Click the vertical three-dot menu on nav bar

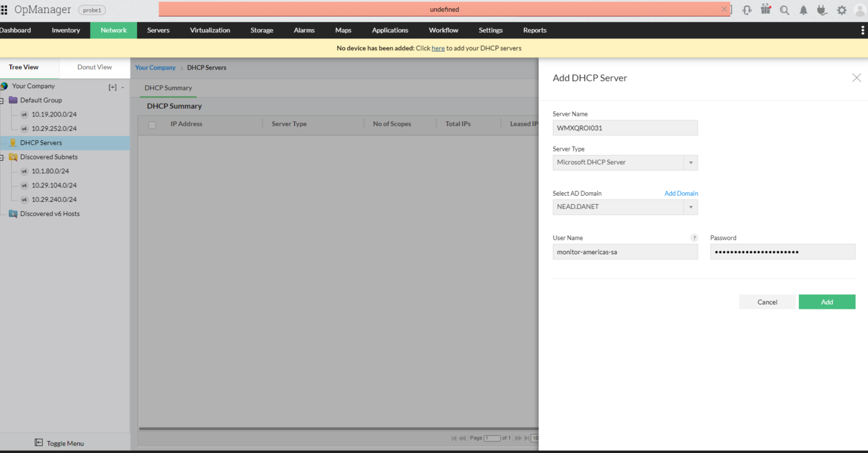click(x=863, y=30)
